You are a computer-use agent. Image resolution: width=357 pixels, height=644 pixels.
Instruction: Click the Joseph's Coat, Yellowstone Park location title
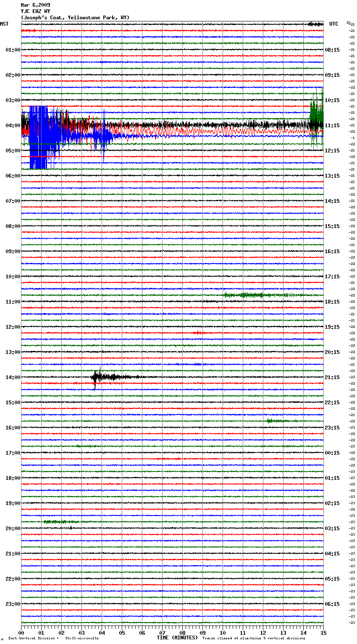pyautogui.click(x=75, y=18)
